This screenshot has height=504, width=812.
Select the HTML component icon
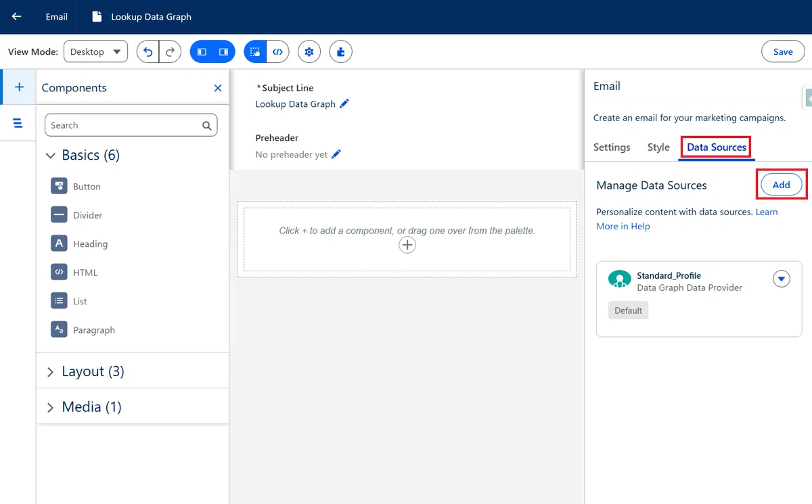(x=59, y=272)
